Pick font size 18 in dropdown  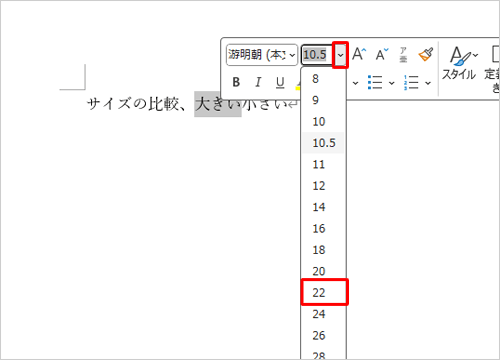click(323, 250)
